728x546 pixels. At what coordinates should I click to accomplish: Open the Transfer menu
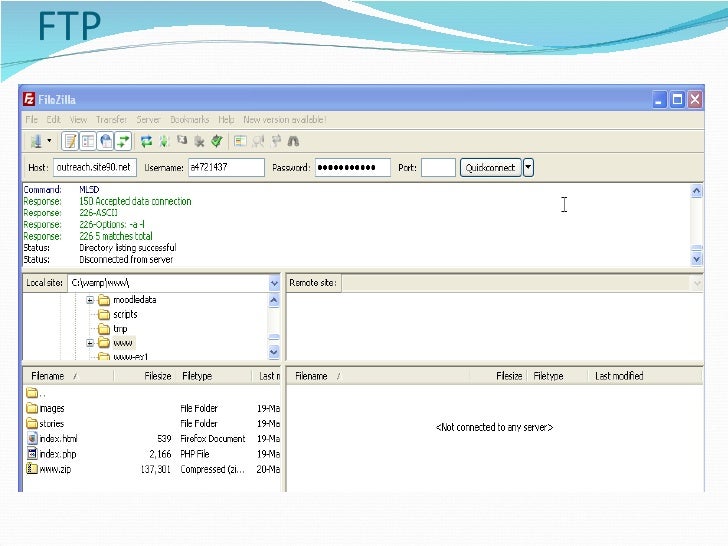click(111, 120)
